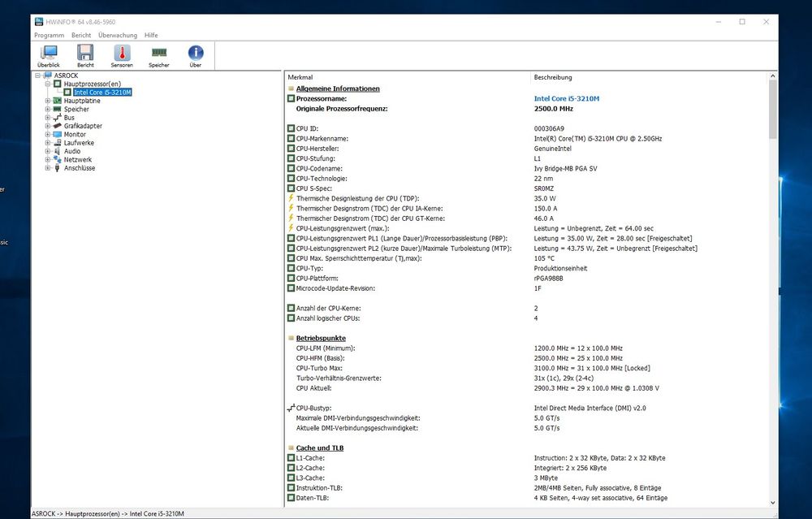Click the 'CPU-Plattform:' row label
Image resolution: width=812 pixels, height=519 pixels.
pyautogui.click(x=317, y=278)
